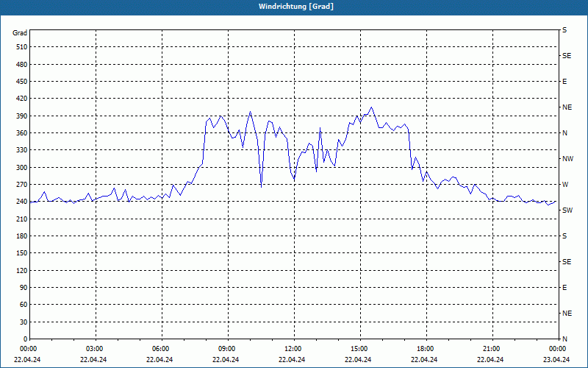588x368 pixels.
Task: Select the 18:00 time axis label
Action: [x=426, y=349]
